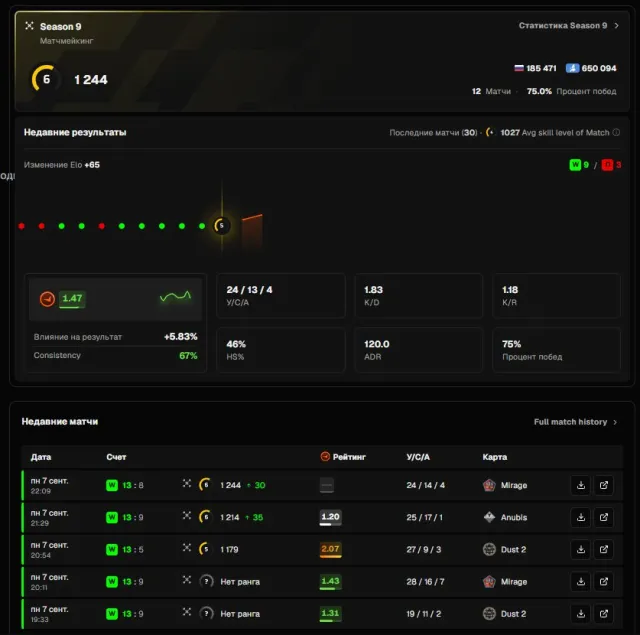Open Anubis match in new tab
The width and height of the screenshot is (640, 635).
[604, 517]
